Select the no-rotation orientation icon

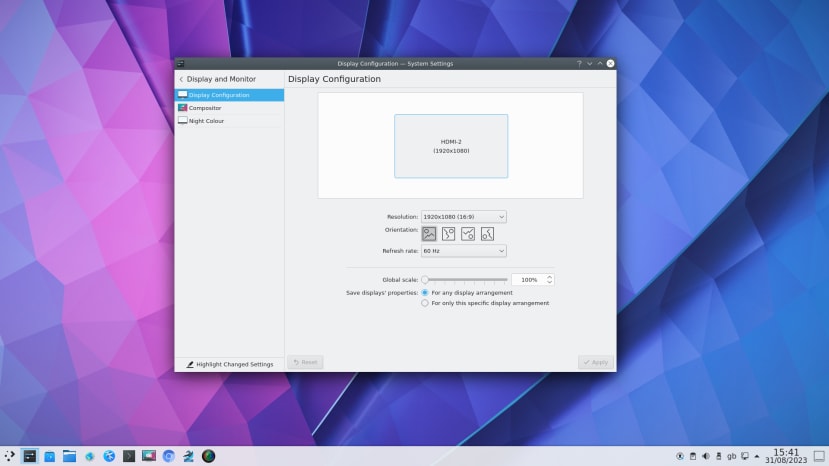[429, 234]
